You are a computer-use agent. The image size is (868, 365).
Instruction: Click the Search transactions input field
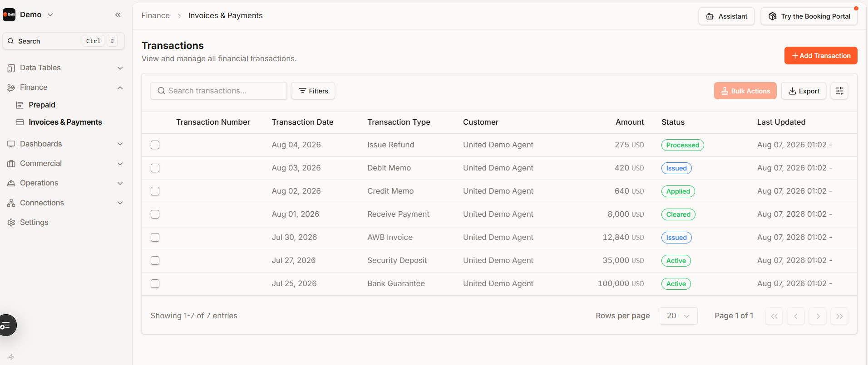[219, 91]
